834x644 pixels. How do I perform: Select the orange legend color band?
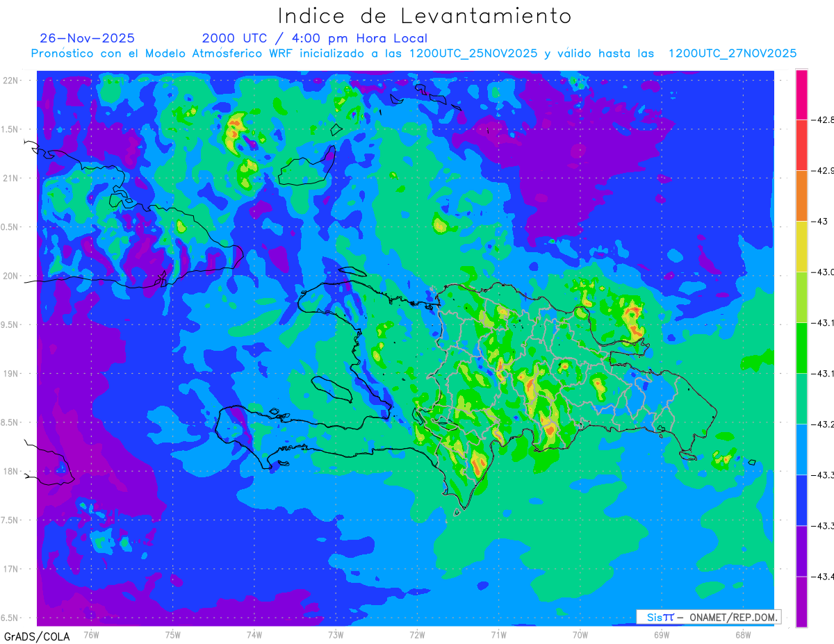coord(801,196)
